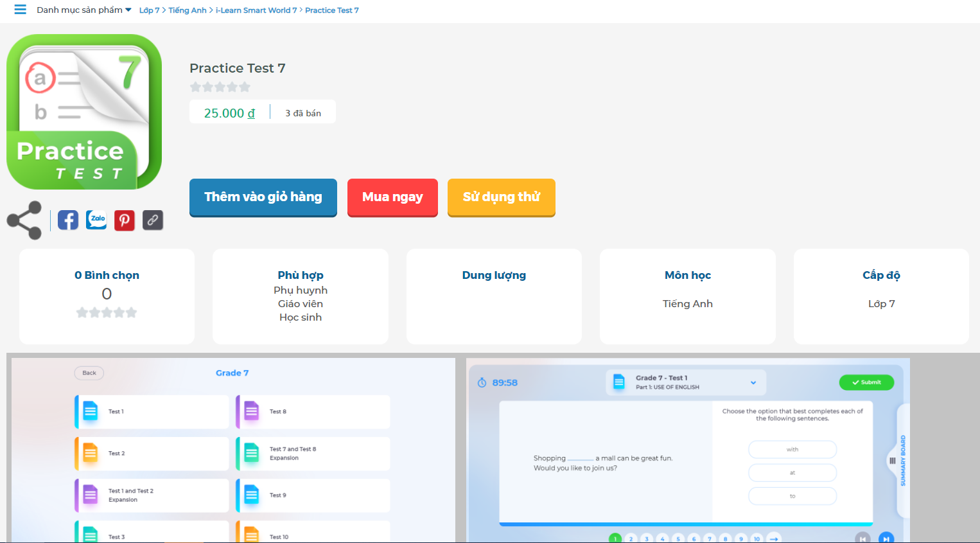Click Practice Test 7 breadcrumb item
This screenshot has width=980, height=543.
[x=332, y=10]
